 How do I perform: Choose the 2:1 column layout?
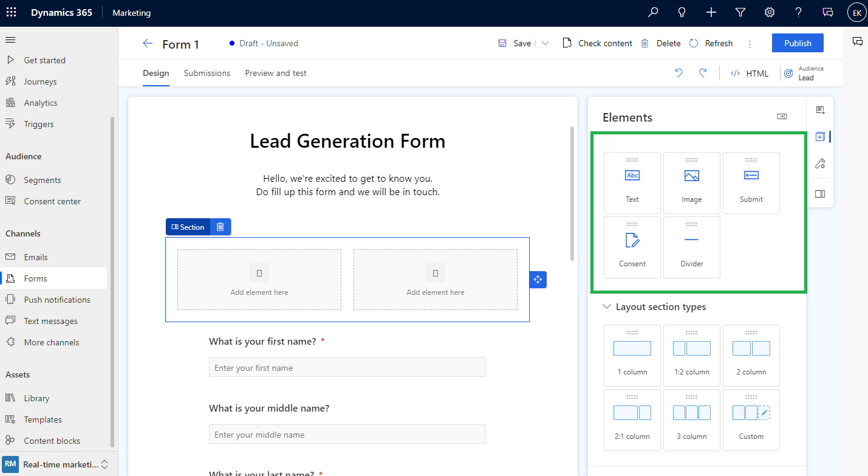click(632, 420)
